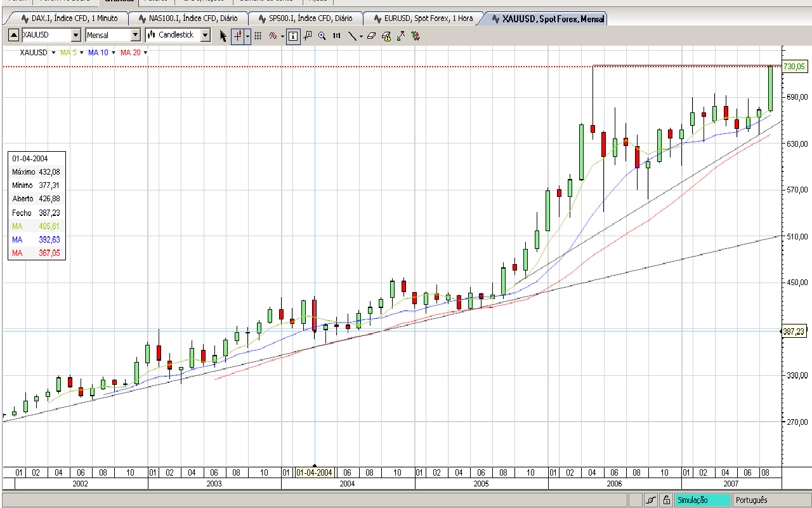
Task: Open the Mensal timeframe dropdown
Action: 135,36
